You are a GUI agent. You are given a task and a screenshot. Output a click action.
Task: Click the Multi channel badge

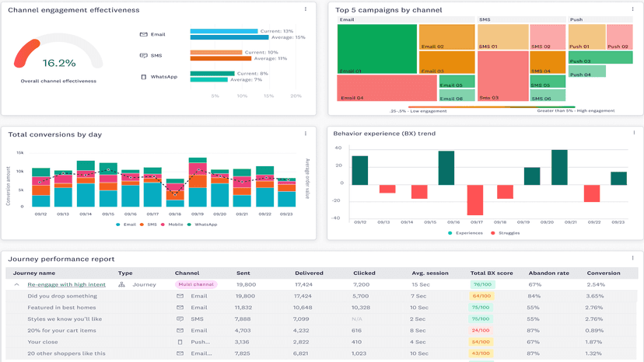(x=196, y=284)
